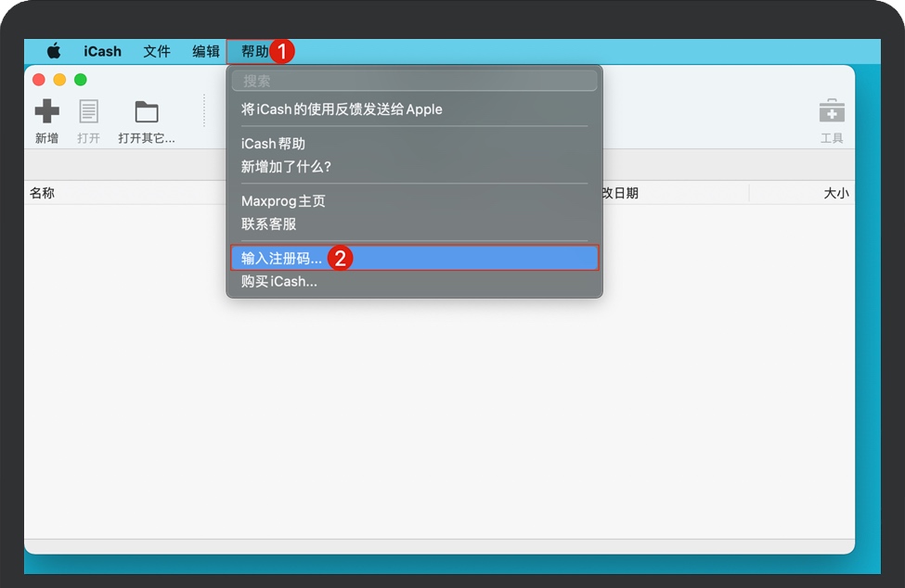Sort by the 名称 column header
The image size is (905, 588).
pos(42,193)
